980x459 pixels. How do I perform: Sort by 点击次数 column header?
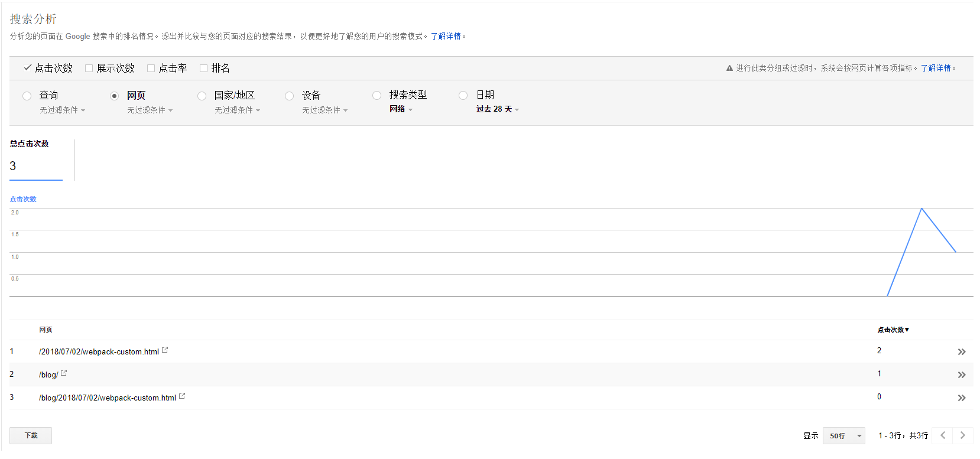(x=893, y=330)
